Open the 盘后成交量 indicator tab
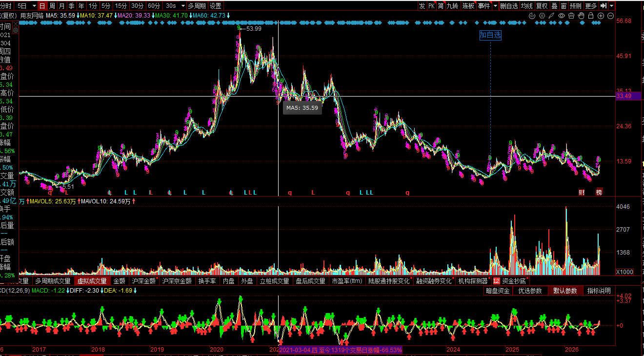This screenshot has height=356, width=644. [x=311, y=281]
